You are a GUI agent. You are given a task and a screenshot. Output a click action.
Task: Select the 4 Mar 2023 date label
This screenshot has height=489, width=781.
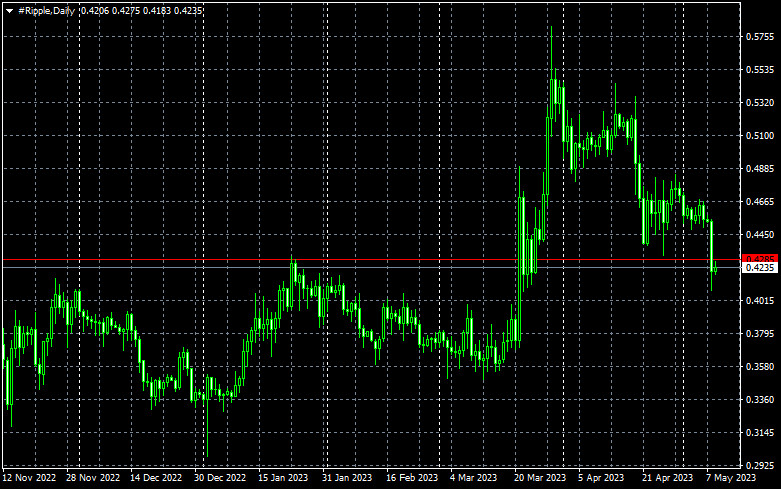click(473, 478)
